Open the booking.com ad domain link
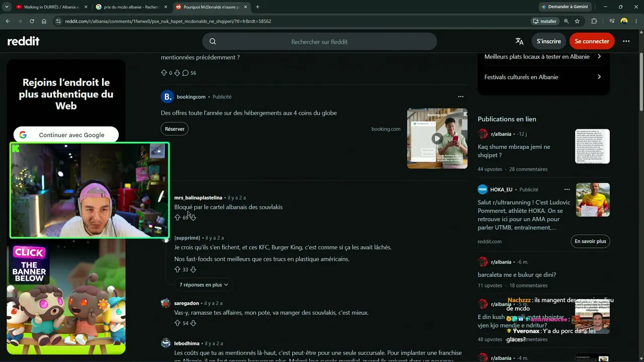The image size is (644, 362). [386, 129]
